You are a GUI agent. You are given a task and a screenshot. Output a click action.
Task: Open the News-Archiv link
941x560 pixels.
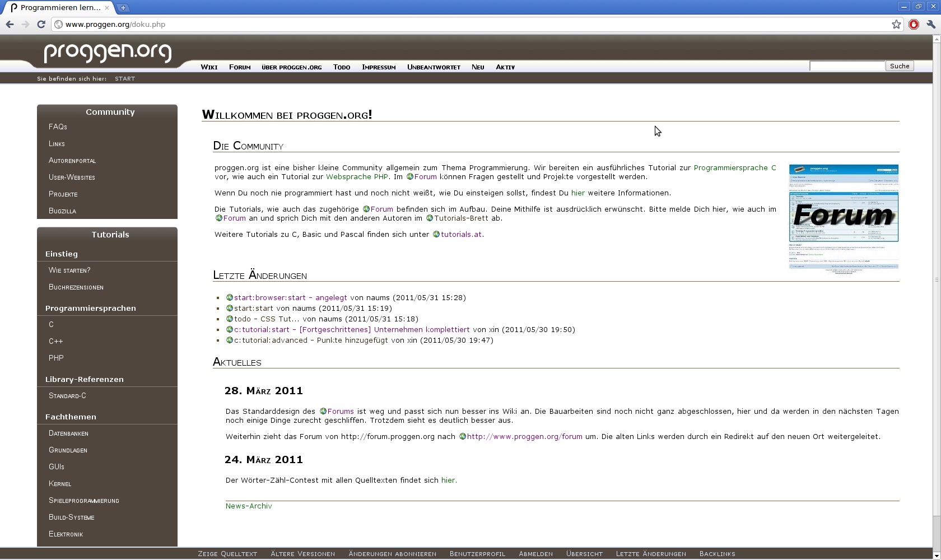(249, 506)
